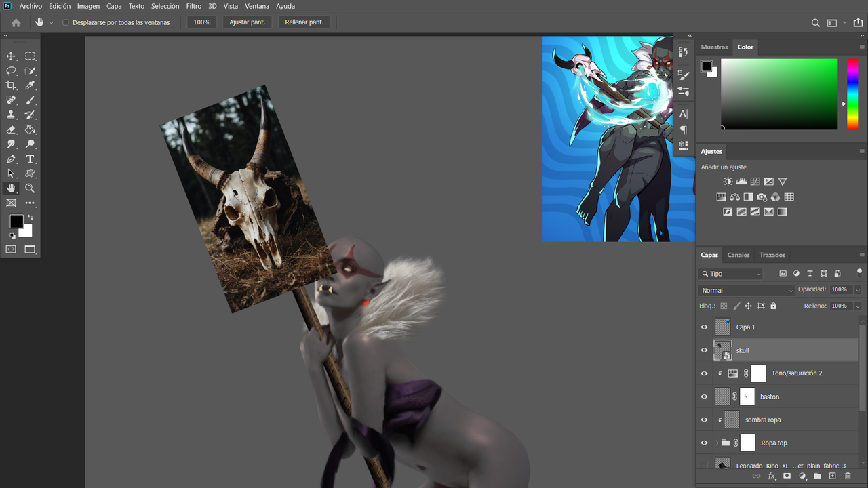Pick a color in the green gradient field
868x488 pixels.
pyautogui.click(x=779, y=94)
